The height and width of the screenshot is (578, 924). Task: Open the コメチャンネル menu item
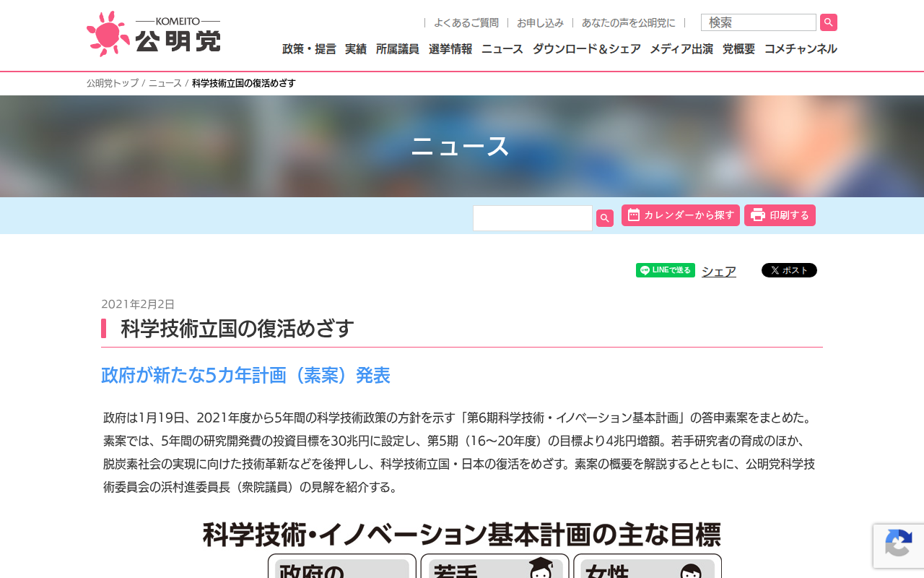pos(801,49)
